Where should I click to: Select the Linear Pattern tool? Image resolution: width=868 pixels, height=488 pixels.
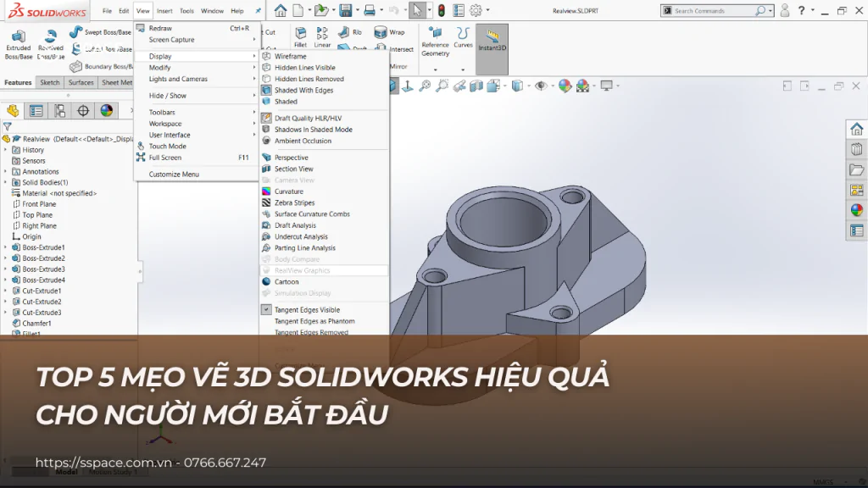(322, 37)
